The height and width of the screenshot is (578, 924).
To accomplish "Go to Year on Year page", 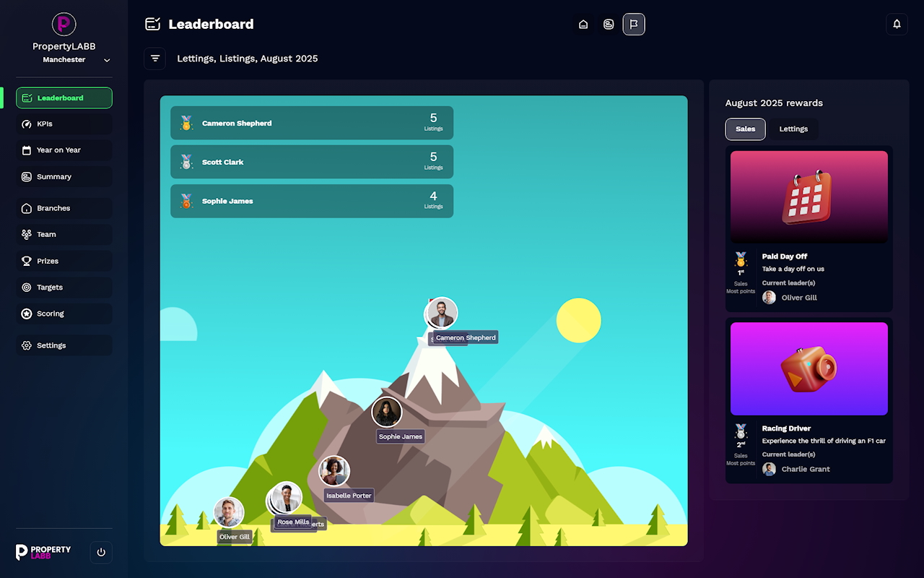I will 64,150.
